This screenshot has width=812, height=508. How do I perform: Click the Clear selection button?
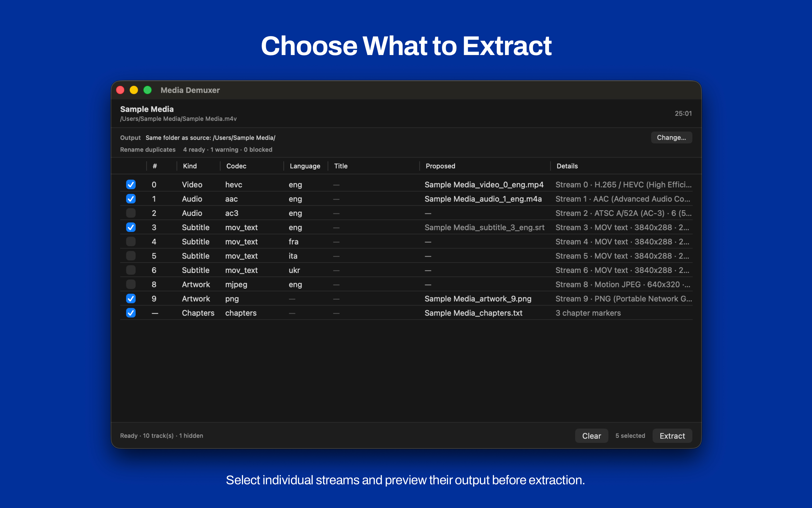[592, 436]
